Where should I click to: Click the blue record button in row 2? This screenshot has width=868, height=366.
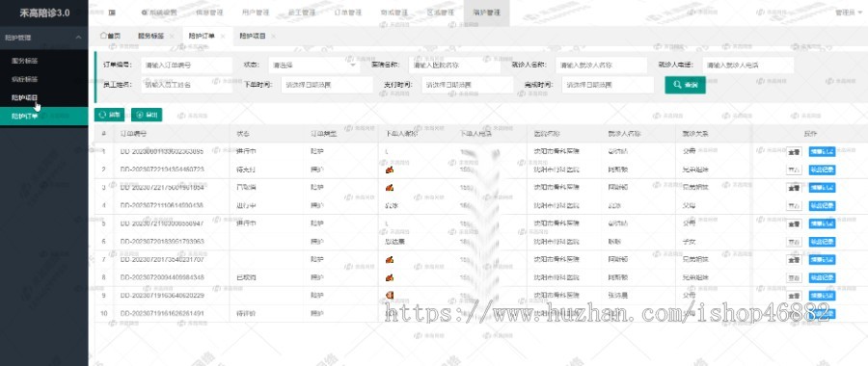[822, 170]
